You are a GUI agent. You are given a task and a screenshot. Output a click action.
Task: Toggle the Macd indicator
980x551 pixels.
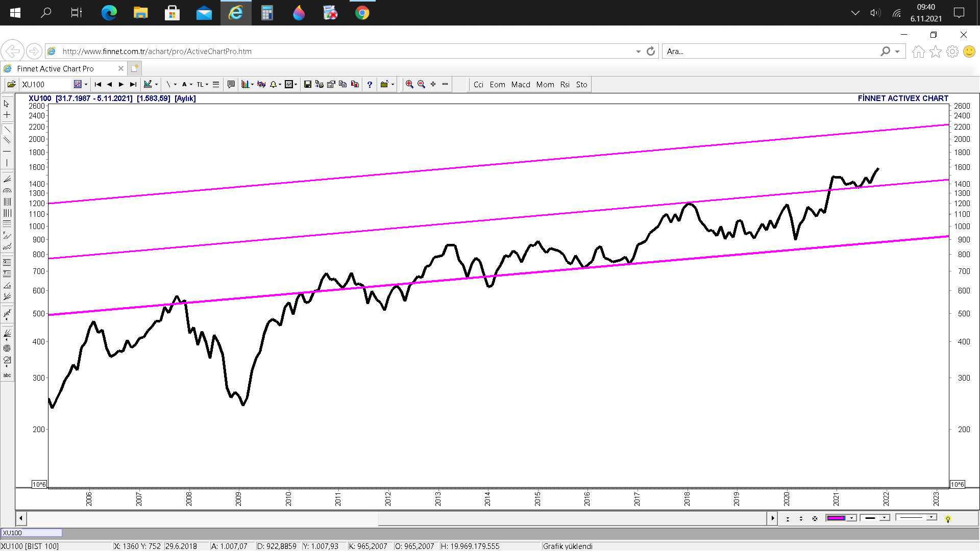(x=521, y=85)
